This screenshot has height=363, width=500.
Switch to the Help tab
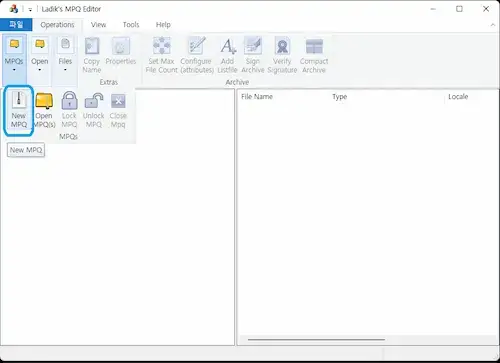click(x=163, y=25)
